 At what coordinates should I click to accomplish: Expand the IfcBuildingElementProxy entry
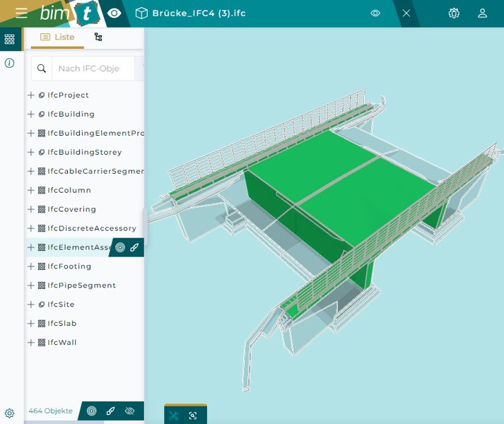(31, 133)
